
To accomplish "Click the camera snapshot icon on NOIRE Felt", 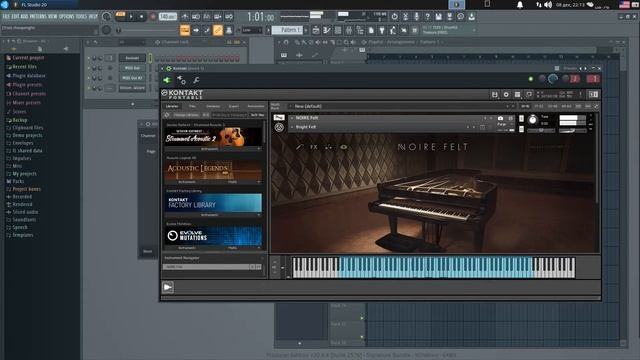I will [x=500, y=118].
